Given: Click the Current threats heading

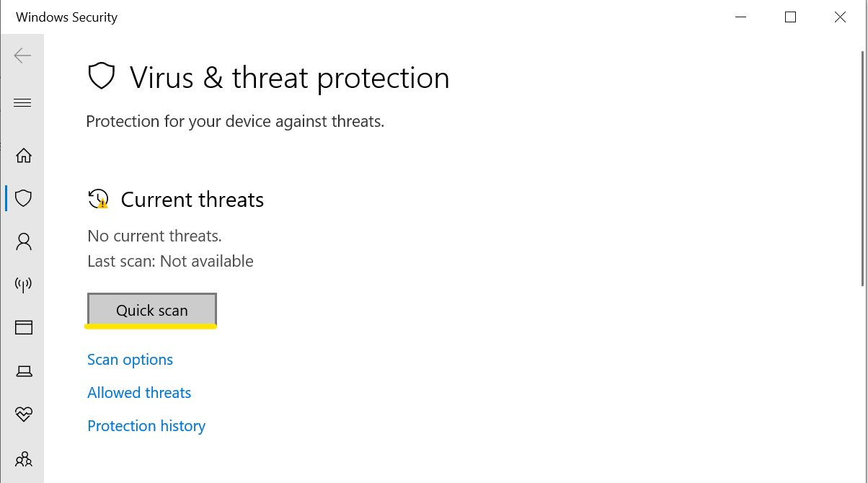Looking at the screenshot, I should (x=192, y=199).
